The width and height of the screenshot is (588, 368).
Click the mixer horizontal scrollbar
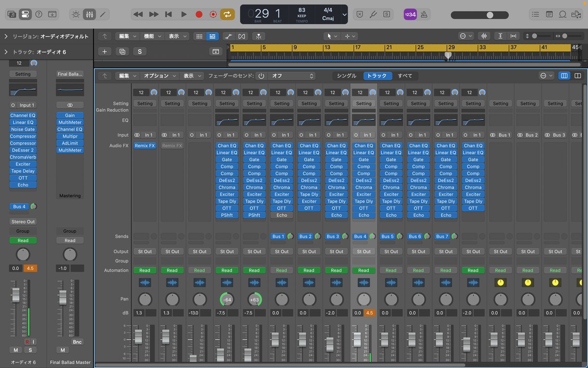point(280,365)
